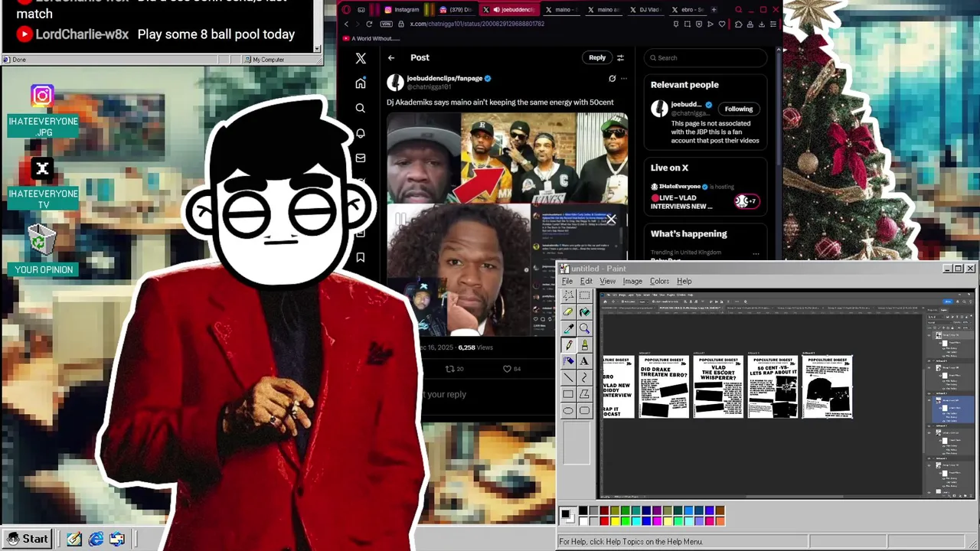Viewport: 980px width, 551px height.
Task: Choose the Fill With Color bucket tool
Action: tap(584, 311)
